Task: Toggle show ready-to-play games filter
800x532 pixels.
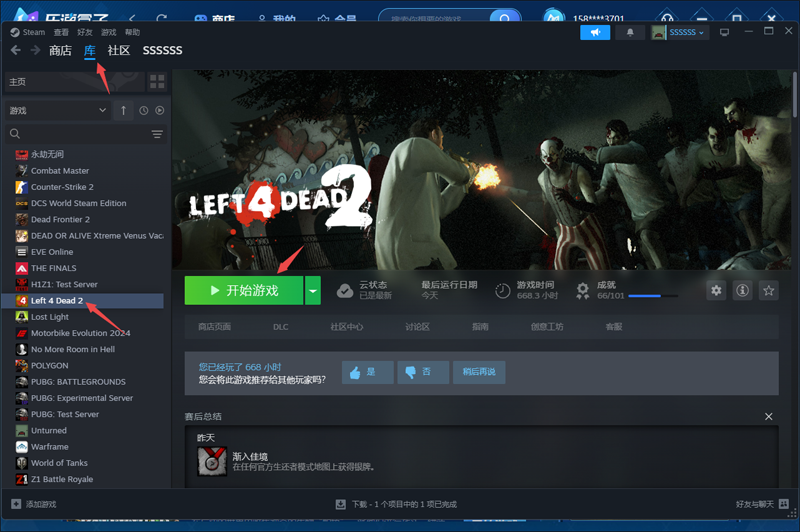Action: click(x=159, y=110)
